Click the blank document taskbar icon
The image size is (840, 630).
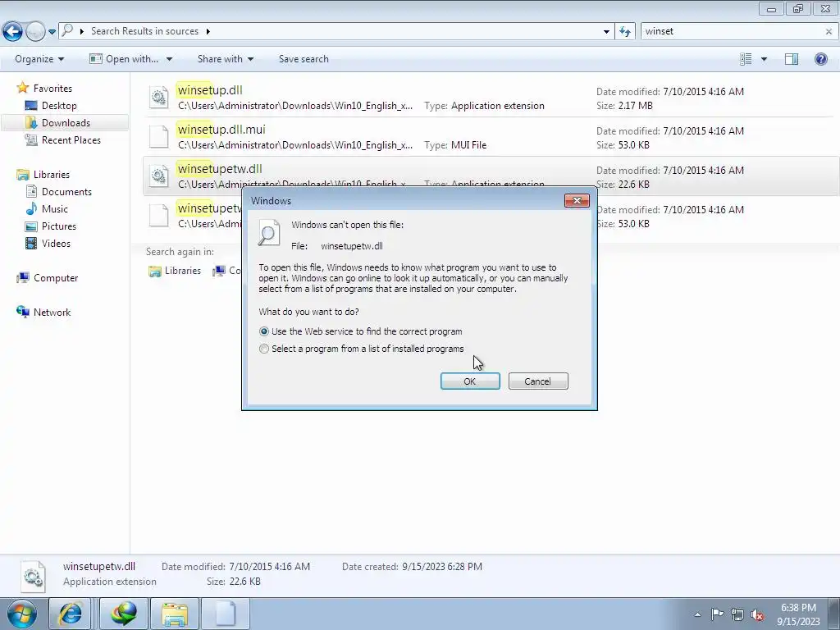pos(226,614)
